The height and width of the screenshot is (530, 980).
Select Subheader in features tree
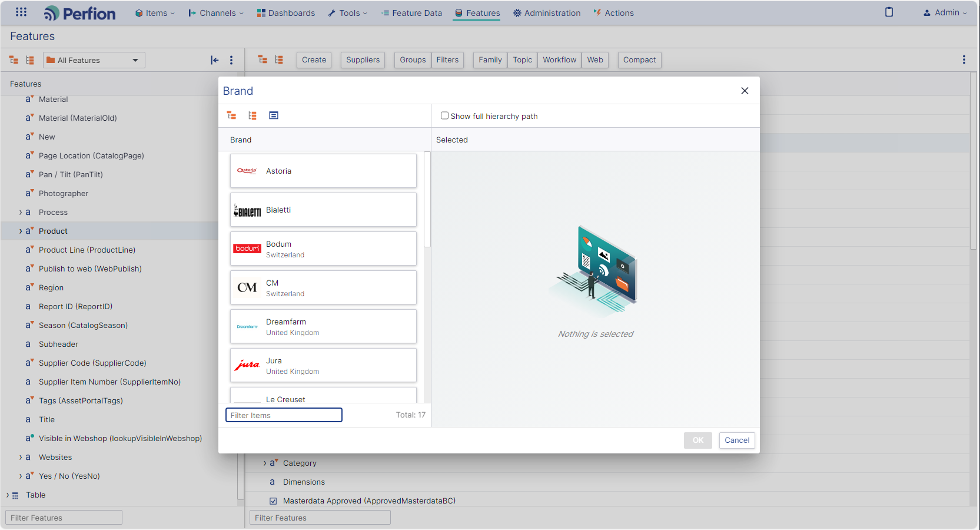click(x=58, y=344)
